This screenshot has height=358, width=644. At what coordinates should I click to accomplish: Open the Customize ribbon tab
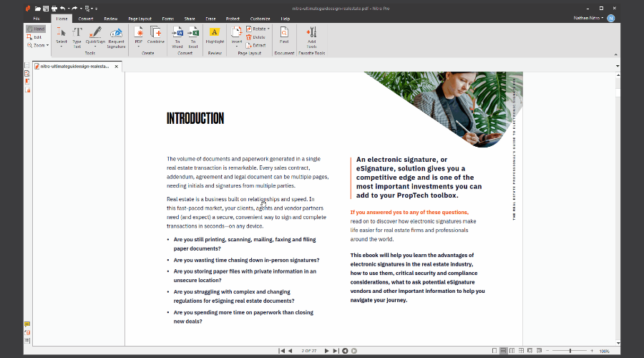(260, 19)
